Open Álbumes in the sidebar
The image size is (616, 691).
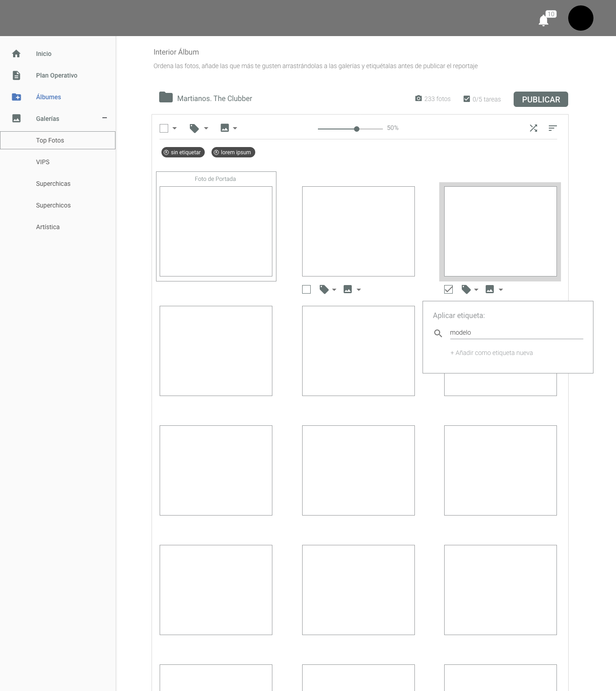coord(49,97)
